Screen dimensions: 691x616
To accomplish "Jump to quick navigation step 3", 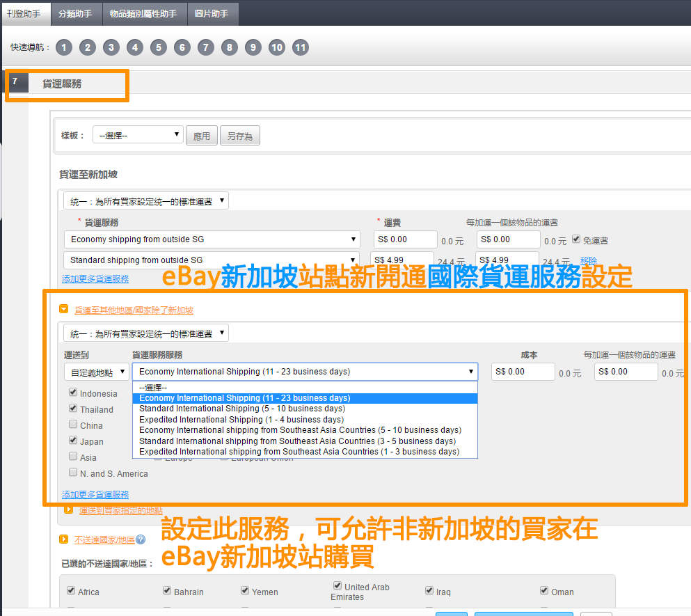I will pos(111,47).
